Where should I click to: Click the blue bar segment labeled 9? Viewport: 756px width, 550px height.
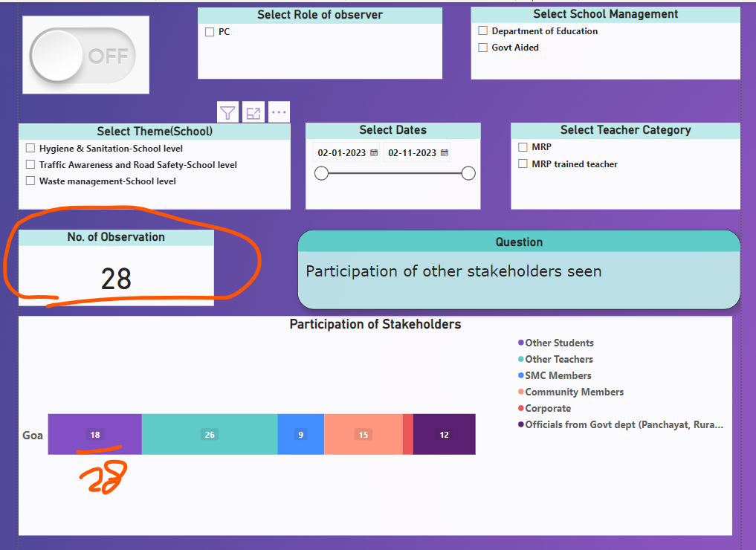tap(301, 434)
